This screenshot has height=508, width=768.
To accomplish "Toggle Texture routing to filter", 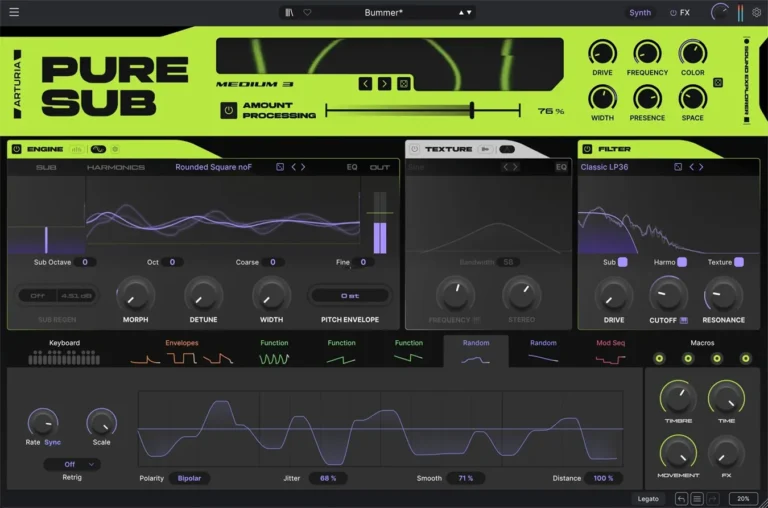I will coord(739,262).
